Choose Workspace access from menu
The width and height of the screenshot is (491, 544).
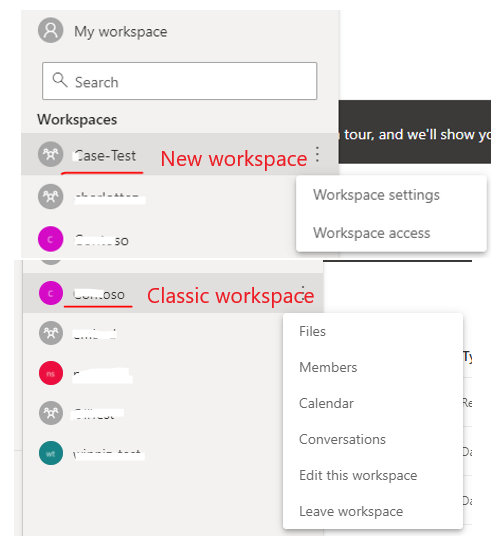(x=372, y=233)
